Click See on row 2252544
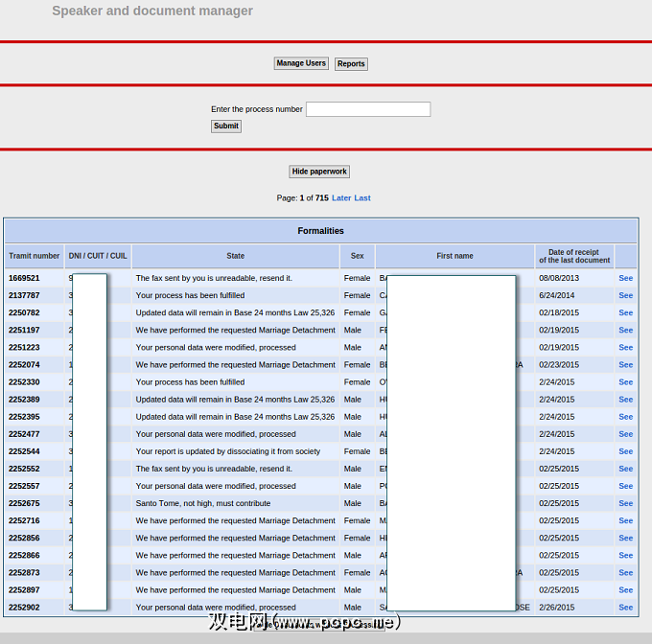Viewport: 652px width, 644px height. pos(625,451)
